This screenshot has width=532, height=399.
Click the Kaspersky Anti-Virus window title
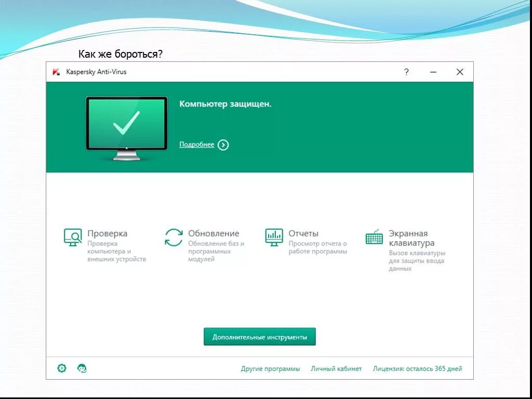click(x=96, y=72)
